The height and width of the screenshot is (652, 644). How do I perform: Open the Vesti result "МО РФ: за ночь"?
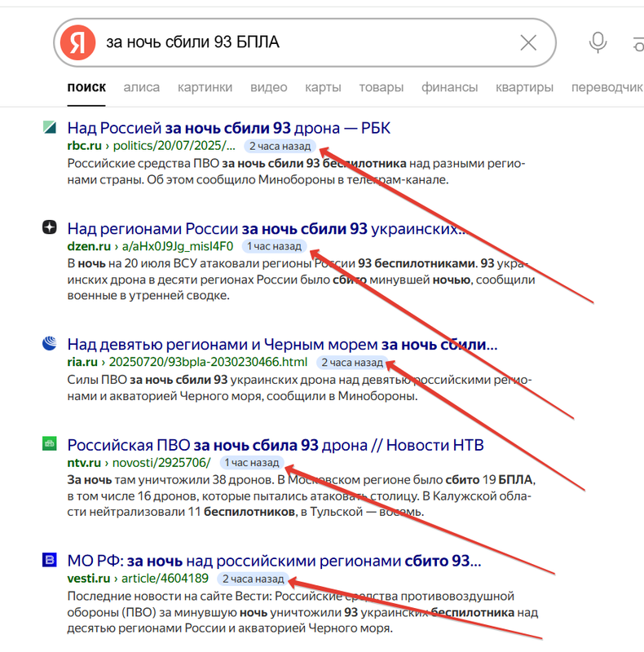pos(274,562)
